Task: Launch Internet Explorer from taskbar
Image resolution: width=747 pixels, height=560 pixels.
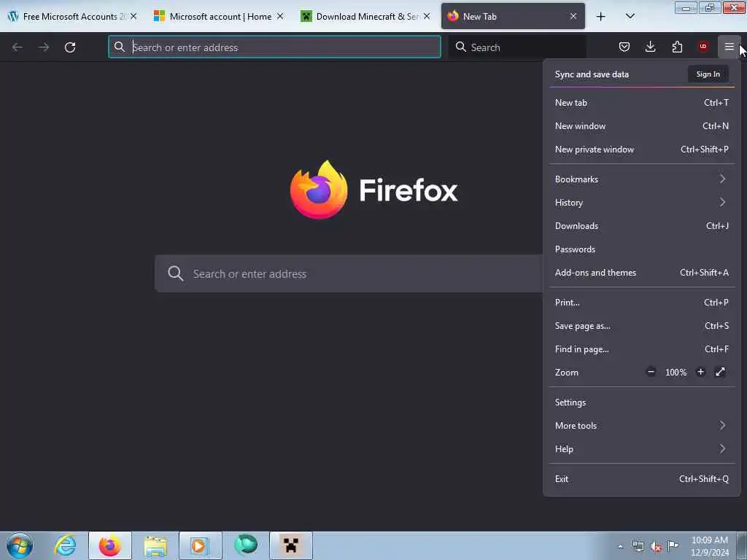Action: point(65,545)
